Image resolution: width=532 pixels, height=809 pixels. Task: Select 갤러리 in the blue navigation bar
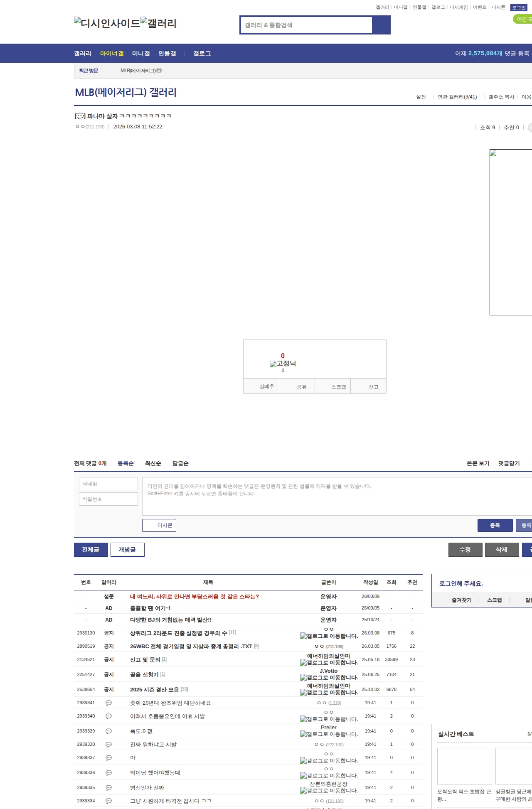tap(83, 53)
